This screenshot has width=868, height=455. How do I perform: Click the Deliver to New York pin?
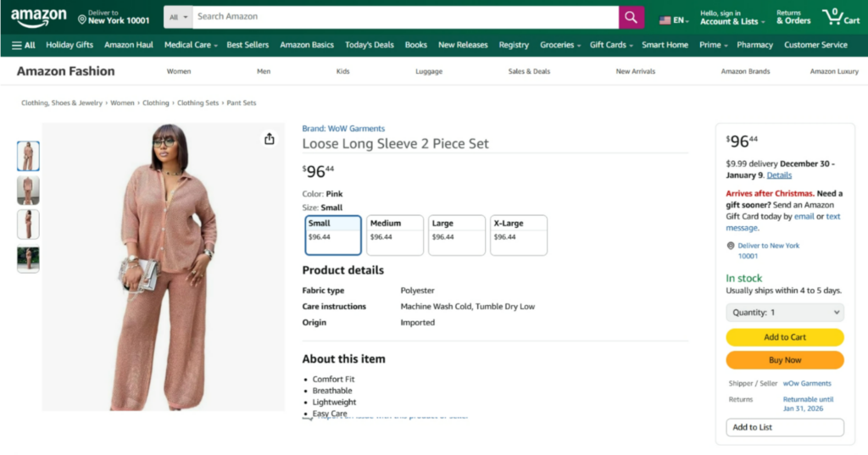point(731,246)
